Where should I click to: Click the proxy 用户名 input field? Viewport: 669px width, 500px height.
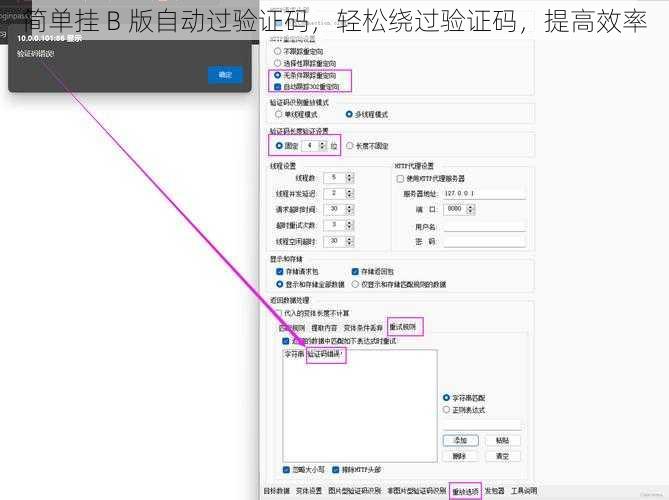pyautogui.click(x=484, y=227)
